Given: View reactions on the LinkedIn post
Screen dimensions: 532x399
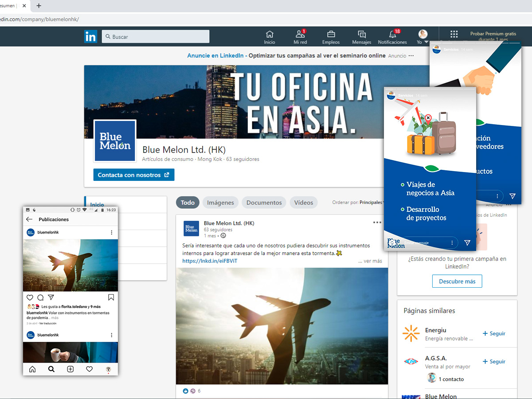Looking at the screenshot, I should (192, 391).
